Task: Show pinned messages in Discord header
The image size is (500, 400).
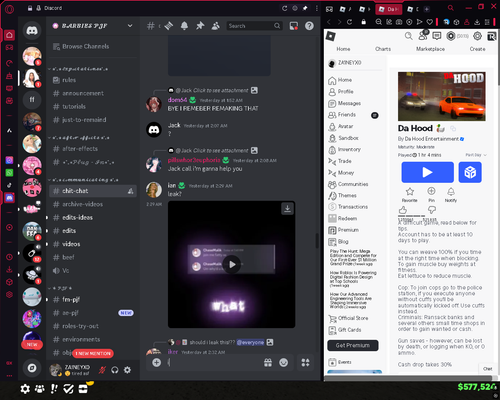Action: click(200, 26)
